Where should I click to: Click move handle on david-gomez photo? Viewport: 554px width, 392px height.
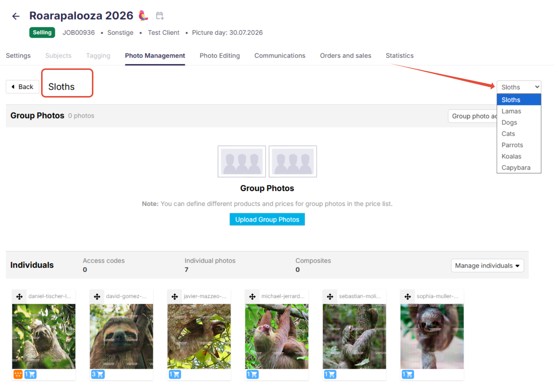pyautogui.click(x=97, y=297)
